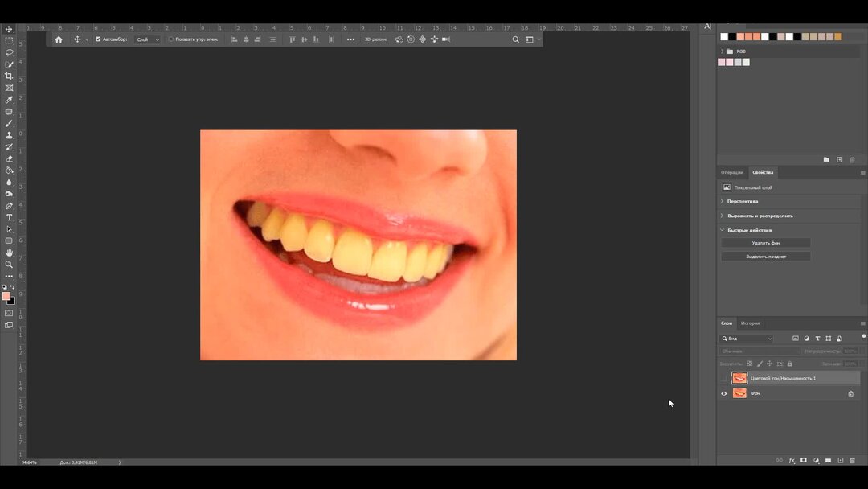Add a layer mask from the Layers panel

804,461
